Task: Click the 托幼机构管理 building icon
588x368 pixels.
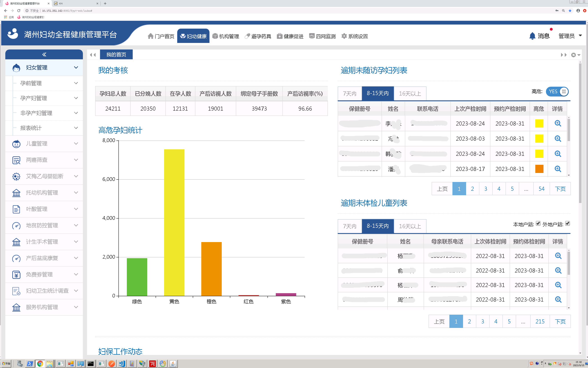Action: [16, 193]
